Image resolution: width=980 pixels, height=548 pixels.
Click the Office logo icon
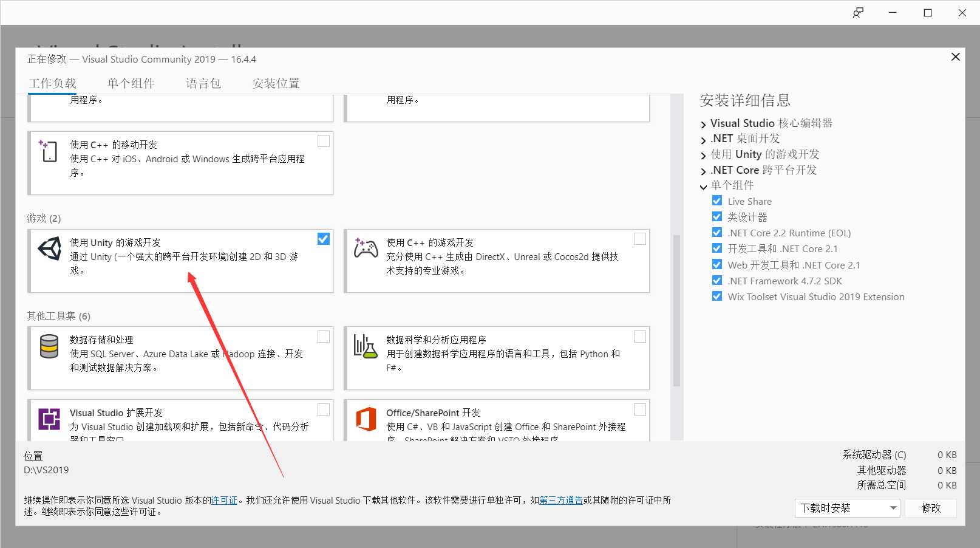coord(366,419)
